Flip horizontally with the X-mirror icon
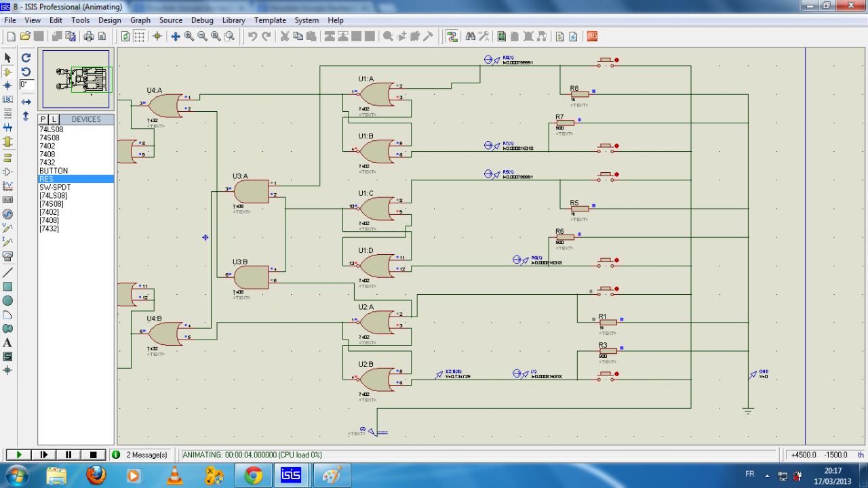Screen dimensions: 868x488 tap(26, 102)
